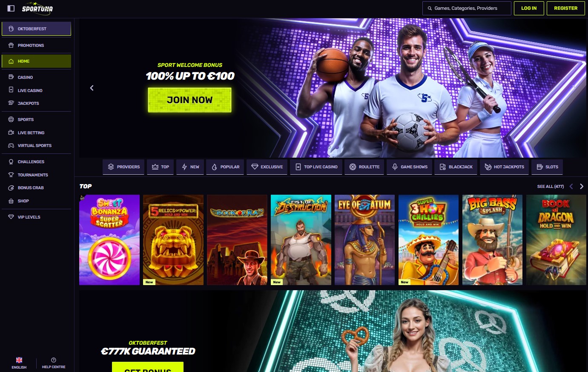Advance the Top games carousel forward

pyautogui.click(x=582, y=186)
